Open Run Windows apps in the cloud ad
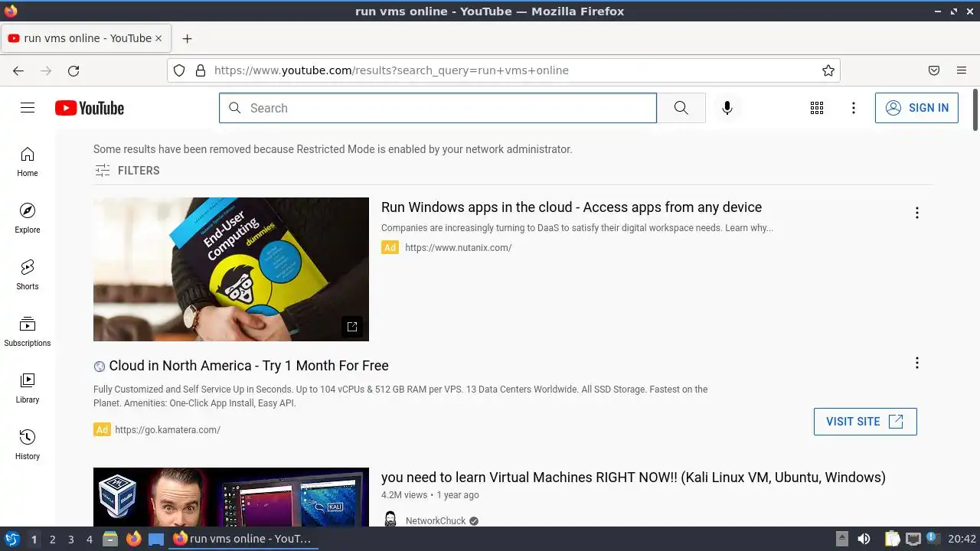The height and width of the screenshot is (551, 980). 571,207
